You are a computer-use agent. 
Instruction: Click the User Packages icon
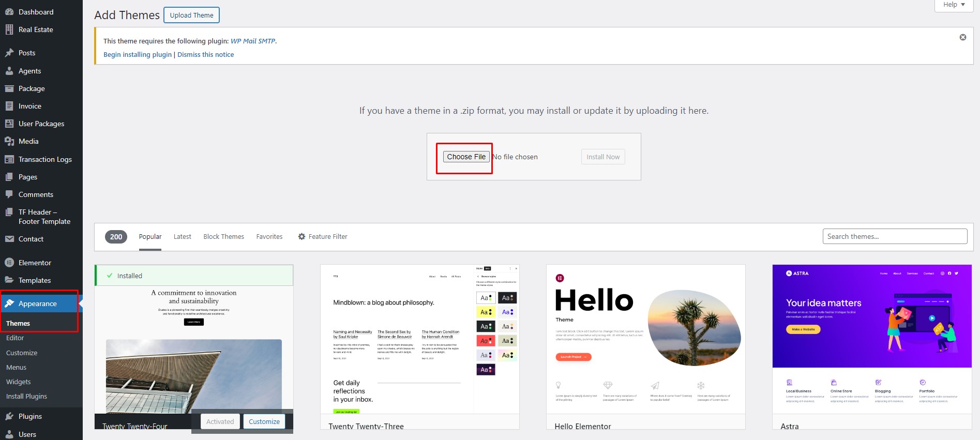9,124
